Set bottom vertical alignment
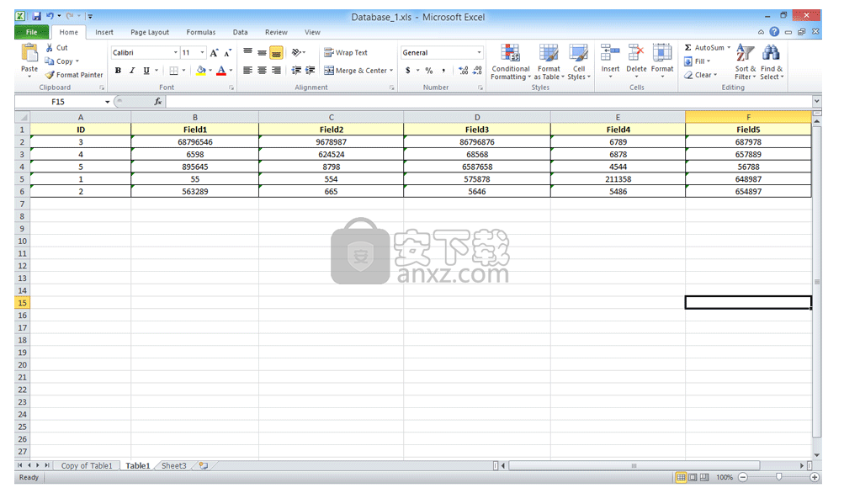 (x=276, y=52)
